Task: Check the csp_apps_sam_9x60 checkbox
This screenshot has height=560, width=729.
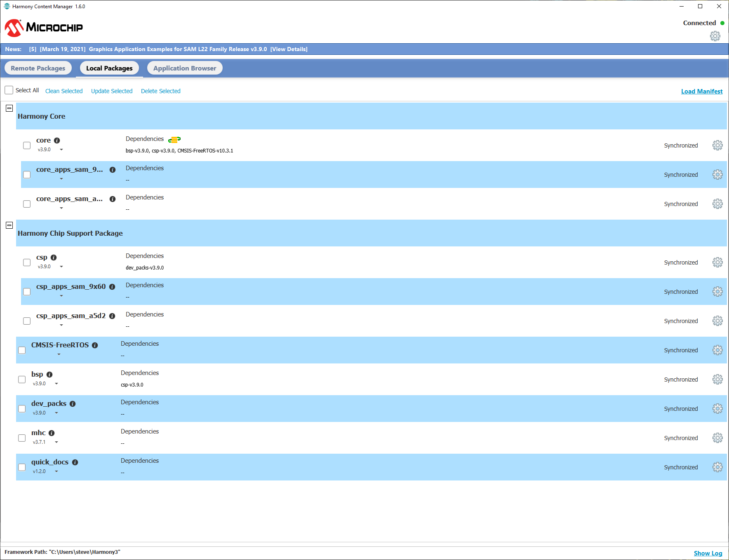Action: (27, 291)
